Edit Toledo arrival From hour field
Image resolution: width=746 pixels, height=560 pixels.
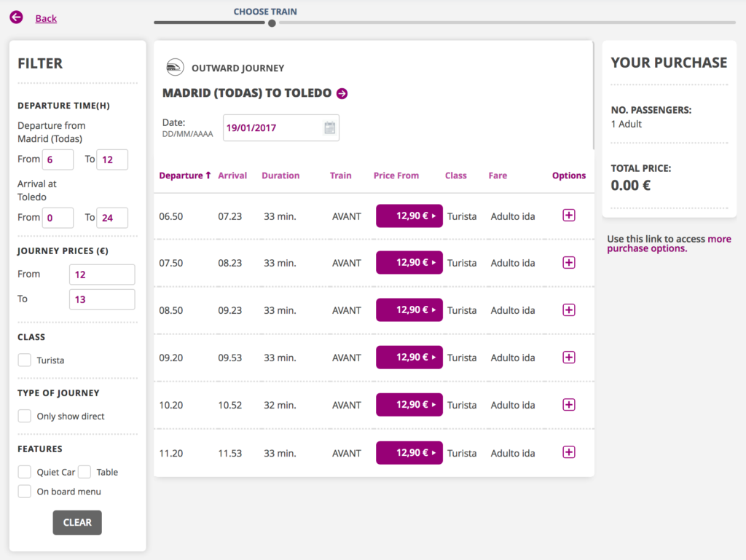[x=58, y=218]
